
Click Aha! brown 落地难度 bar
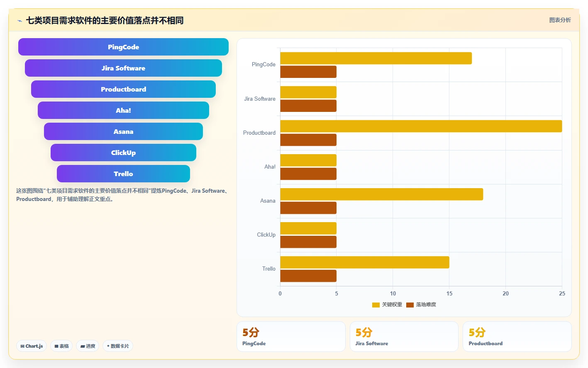click(308, 174)
